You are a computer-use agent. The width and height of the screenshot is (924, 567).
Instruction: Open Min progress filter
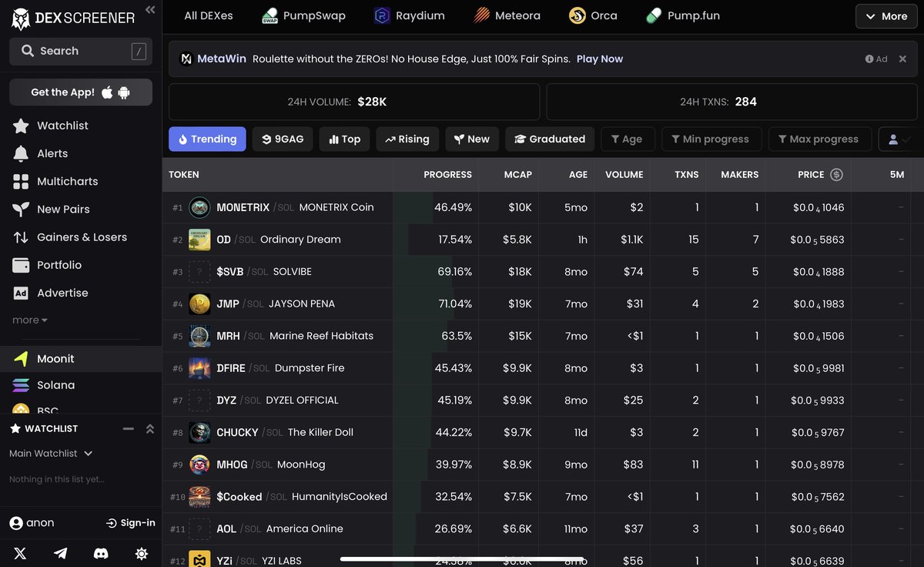point(711,139)
